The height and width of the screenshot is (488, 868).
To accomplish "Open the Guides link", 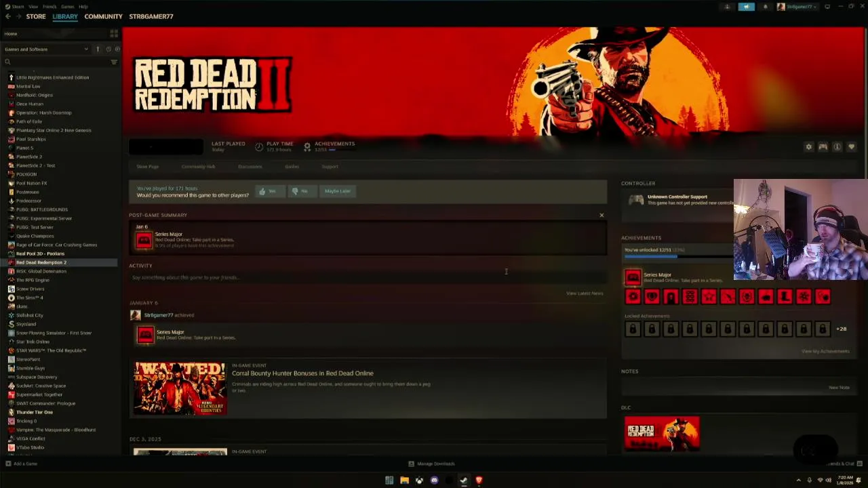I will click(292, 167).
